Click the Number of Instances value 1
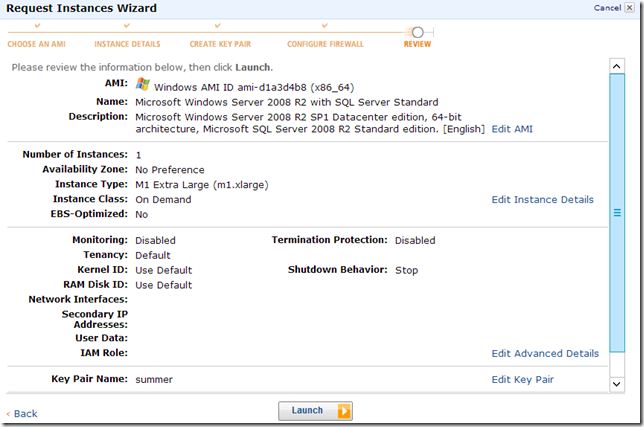 (x=138, y=155)
